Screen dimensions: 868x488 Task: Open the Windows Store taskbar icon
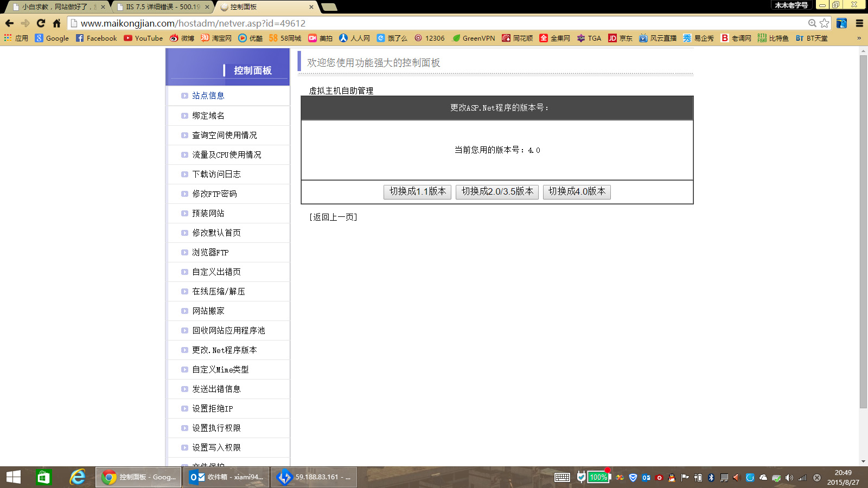tap(43, 477)
